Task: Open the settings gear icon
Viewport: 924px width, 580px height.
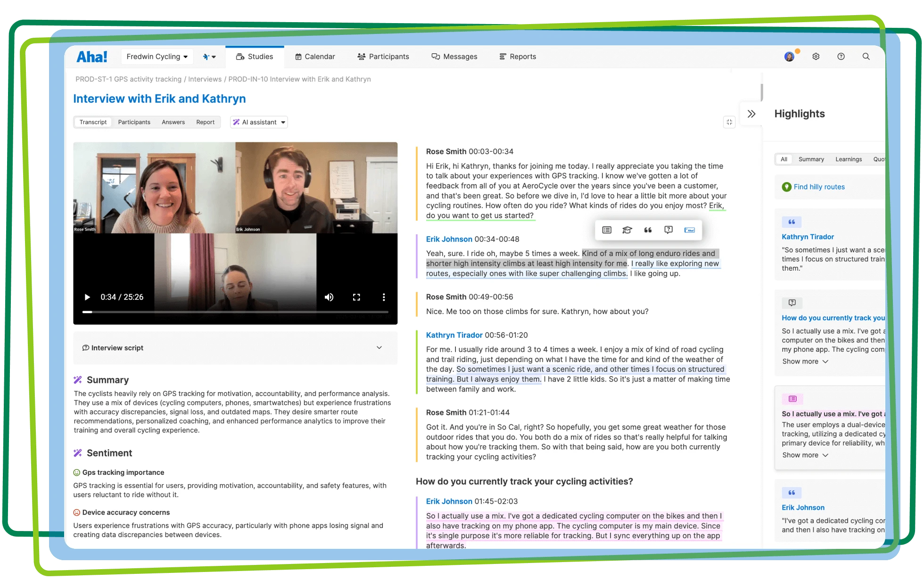Action: 816,56
